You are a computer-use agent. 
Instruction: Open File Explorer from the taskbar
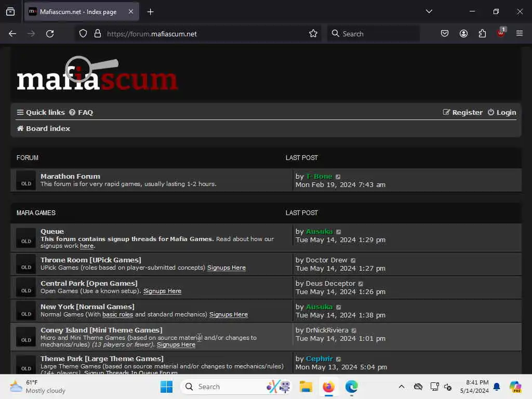(x=305, y=387)
